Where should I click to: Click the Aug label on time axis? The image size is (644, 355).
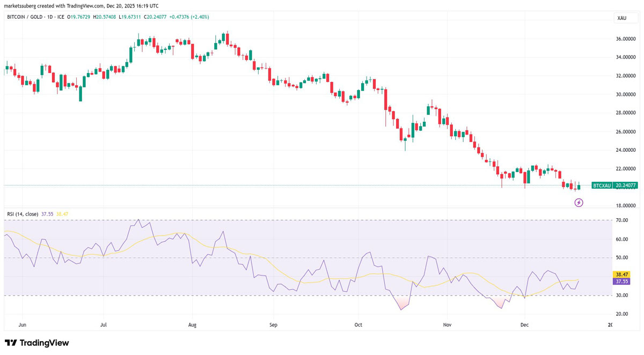(x=193, y=324)
